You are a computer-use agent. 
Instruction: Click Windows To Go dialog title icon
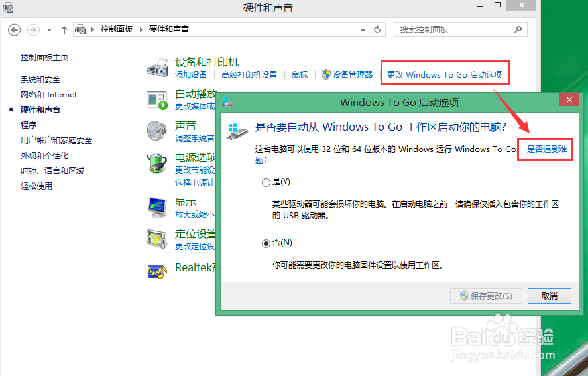pos(227,101)
